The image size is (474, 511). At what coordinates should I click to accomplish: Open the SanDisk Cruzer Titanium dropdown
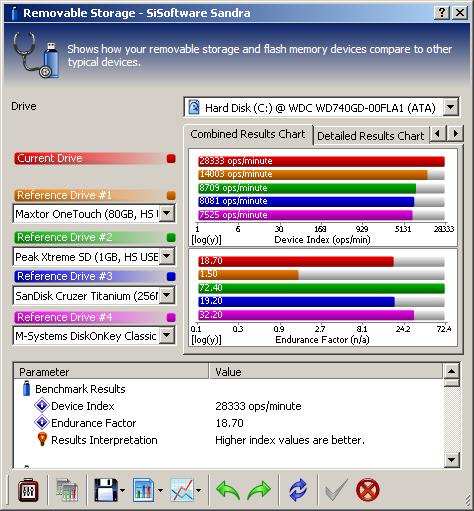167,295
